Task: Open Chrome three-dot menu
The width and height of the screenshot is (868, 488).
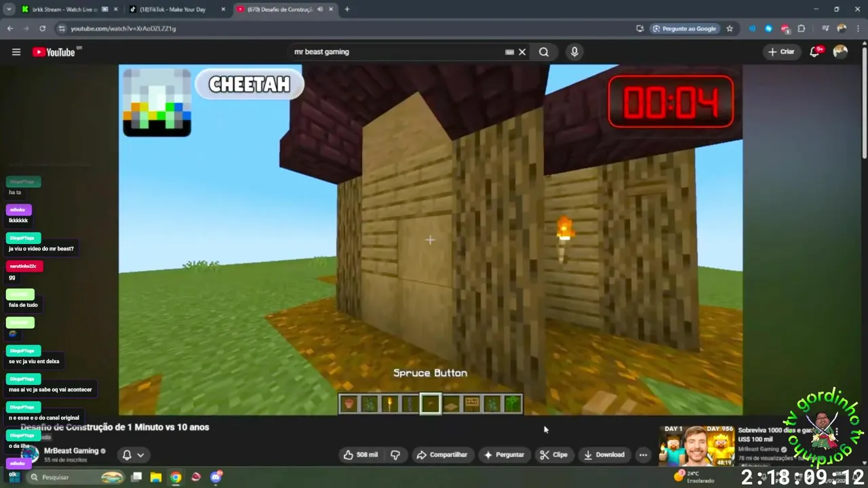Action: point(857,28)
